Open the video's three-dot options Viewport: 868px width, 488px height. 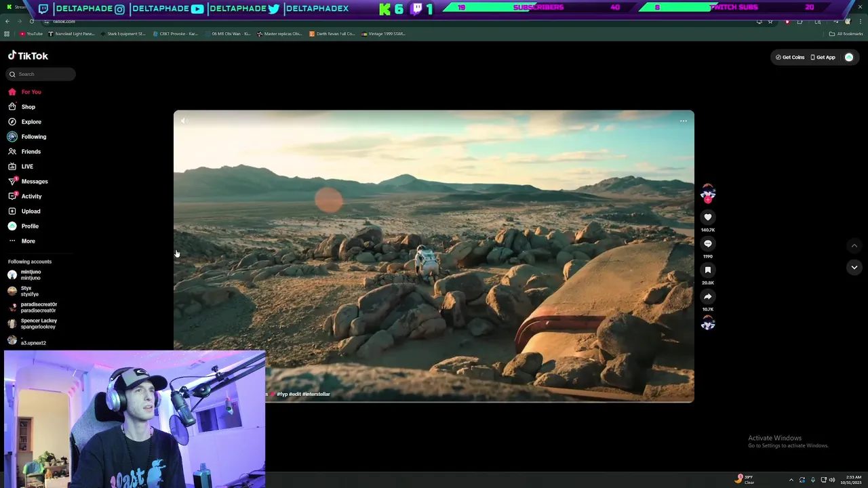tap(683, 121)
